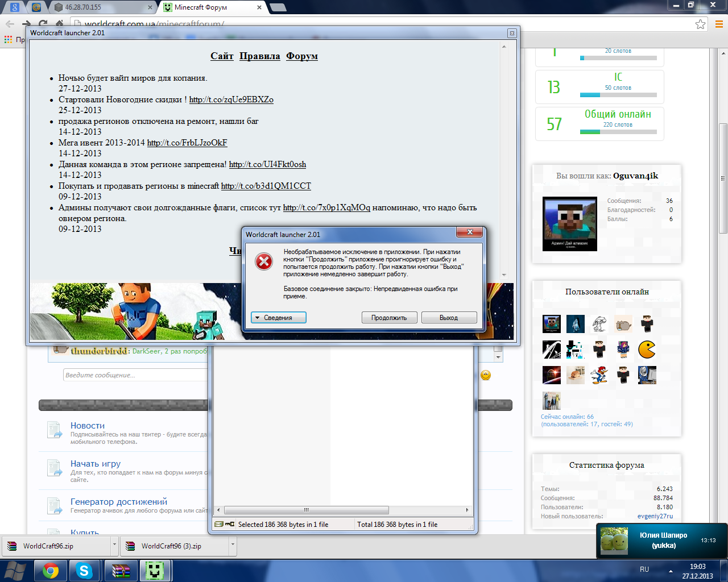Open a new Chrome tab
Screen dimensions: 728x582
point(278,7)
